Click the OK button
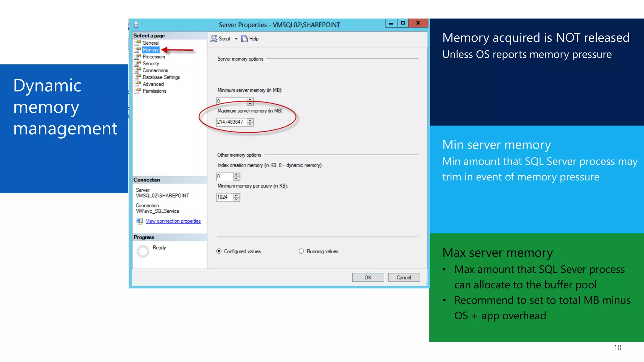Viewport: 644px width, 362px height. pyautogui.click(x=368, y=277)
